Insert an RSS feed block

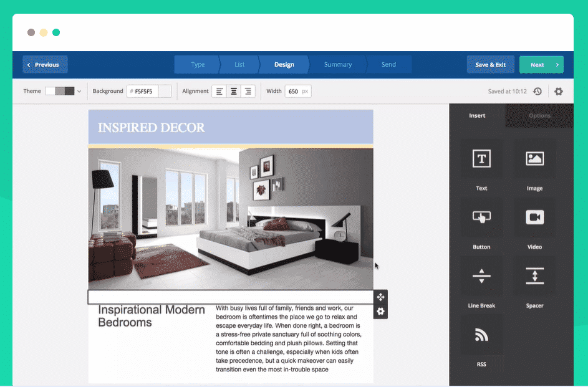[481, 335]
